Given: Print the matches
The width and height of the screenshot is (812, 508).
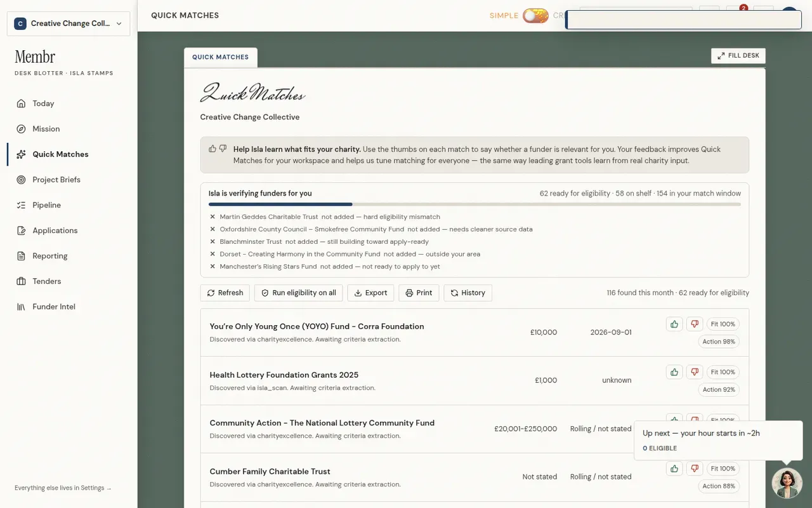Looking at the screenshot, I should [419, 293].
